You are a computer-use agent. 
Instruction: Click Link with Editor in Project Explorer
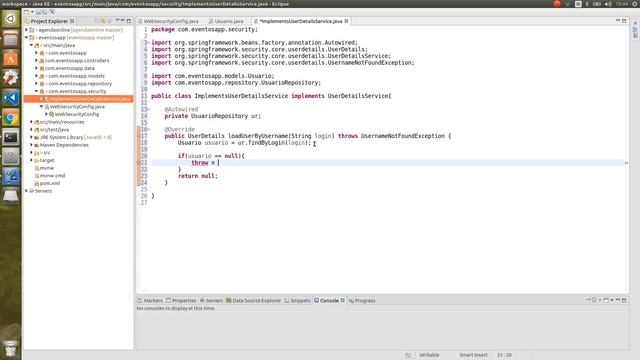click(103, 21)
